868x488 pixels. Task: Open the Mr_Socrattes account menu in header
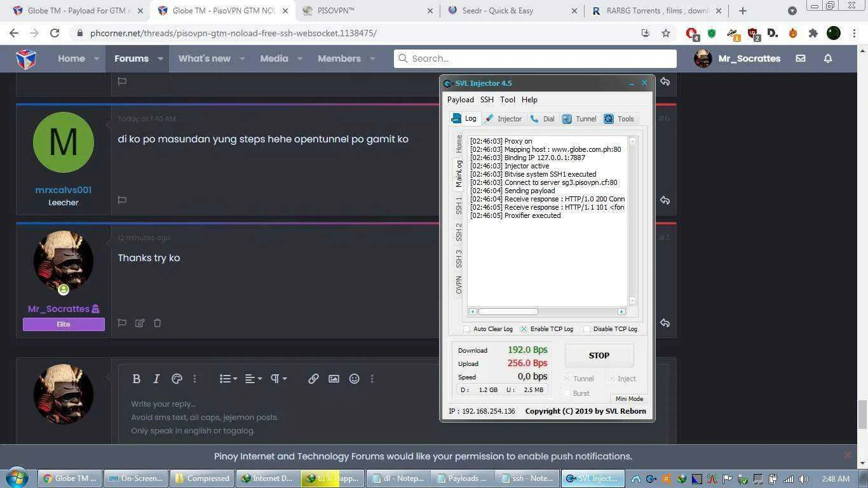point(737,58)
